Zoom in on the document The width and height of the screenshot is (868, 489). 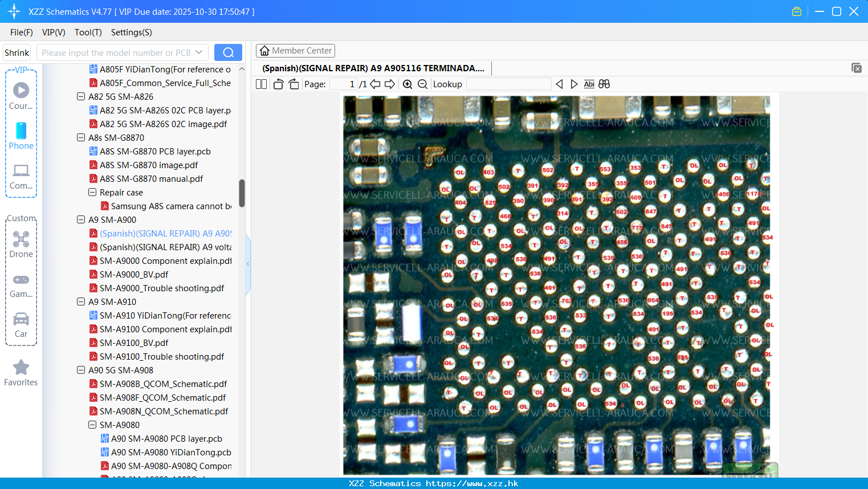coord(407,84)
